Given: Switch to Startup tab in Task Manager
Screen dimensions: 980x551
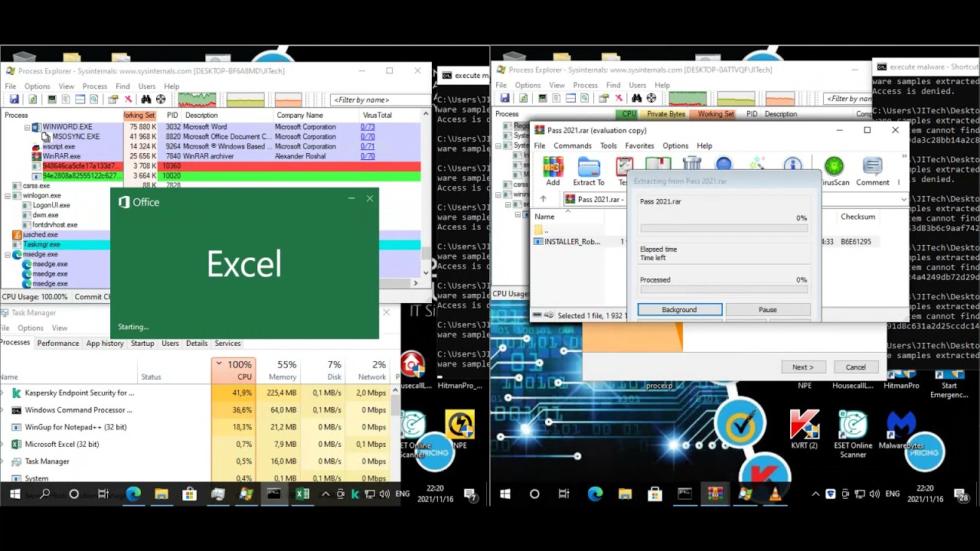Looking at the screenshot, I should point(142,344).
